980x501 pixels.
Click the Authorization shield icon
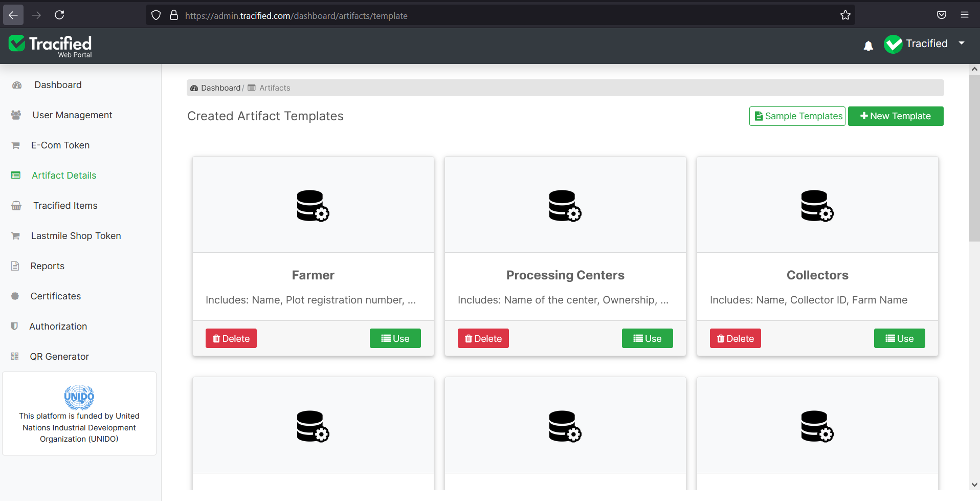14,326
